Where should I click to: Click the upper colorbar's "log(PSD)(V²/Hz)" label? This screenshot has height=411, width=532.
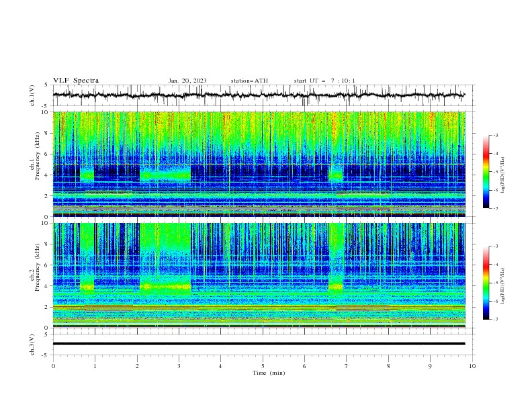503,175
